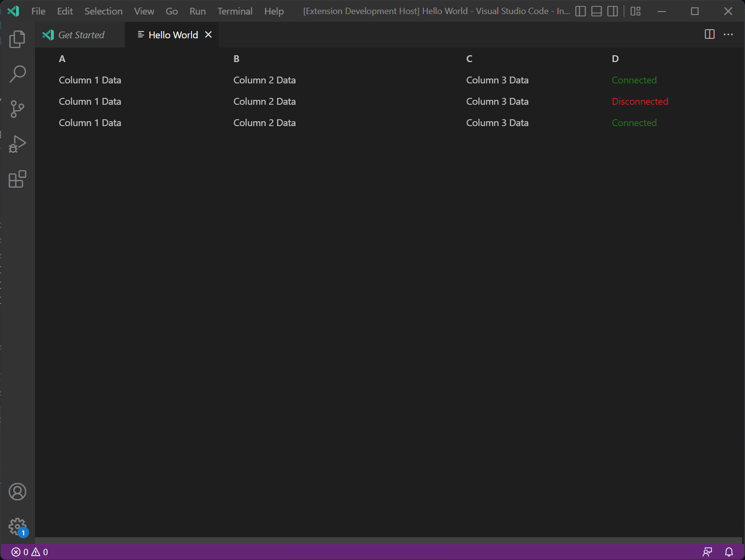The width and height of the screenshot is (745, 560).
Task: Open the Extensions view
Action: pyautogui.click(x=17, y=179)
